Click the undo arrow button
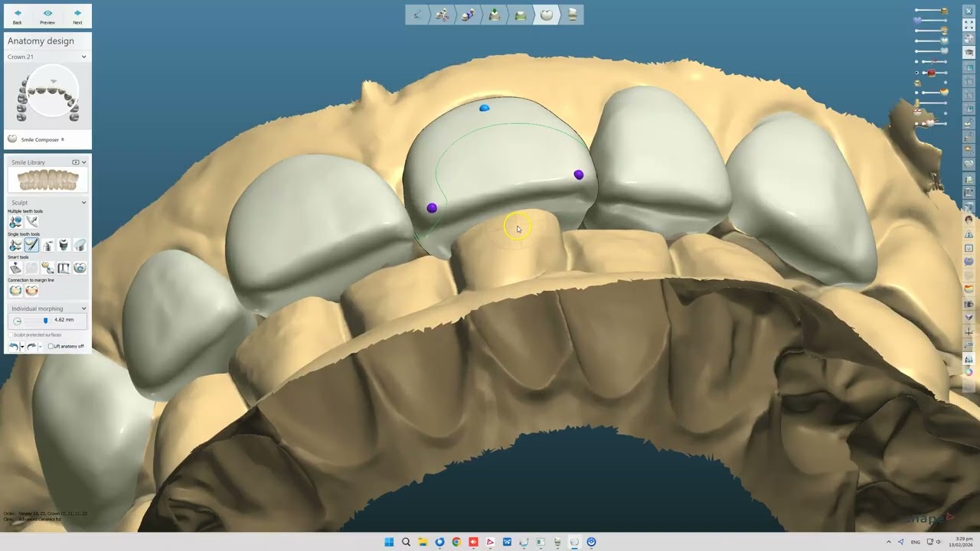980x551 pixels. [x=13, y=347]
